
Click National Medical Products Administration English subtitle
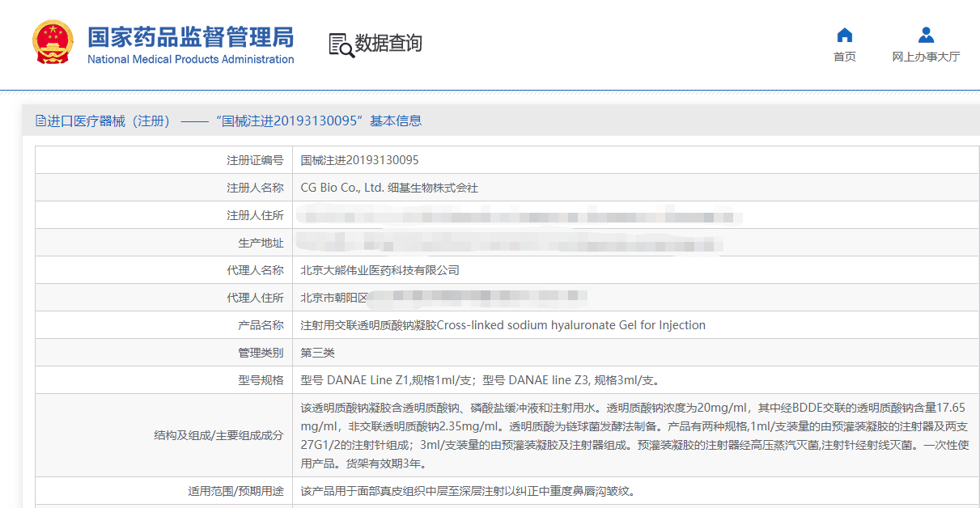tap(191, 59)
